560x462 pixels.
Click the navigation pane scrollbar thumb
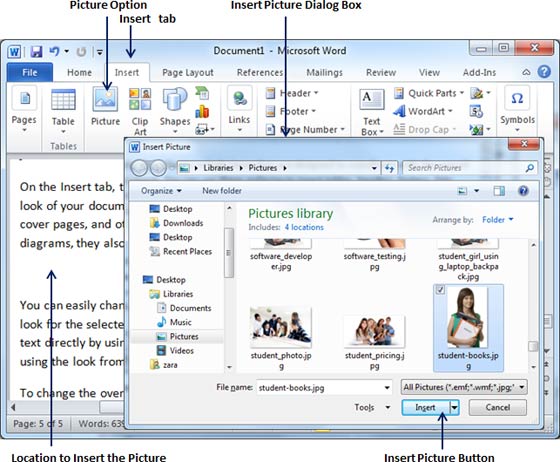point(229,252)
